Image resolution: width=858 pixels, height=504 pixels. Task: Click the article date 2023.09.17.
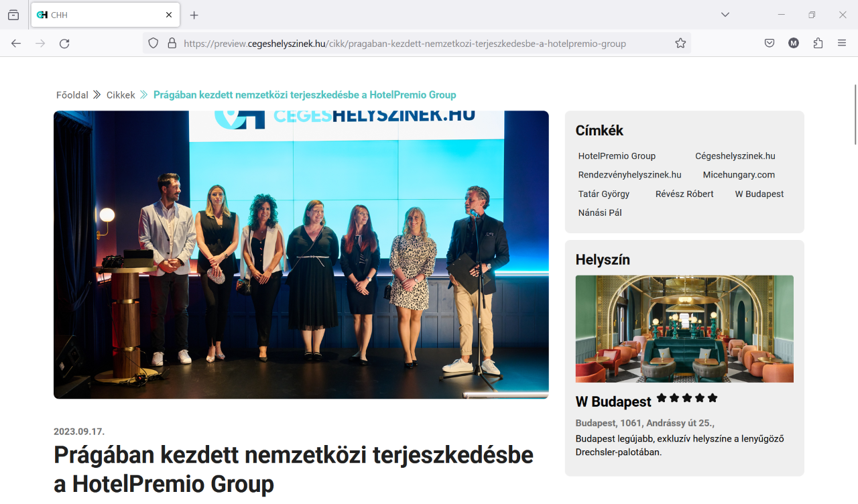coord(79,432)
